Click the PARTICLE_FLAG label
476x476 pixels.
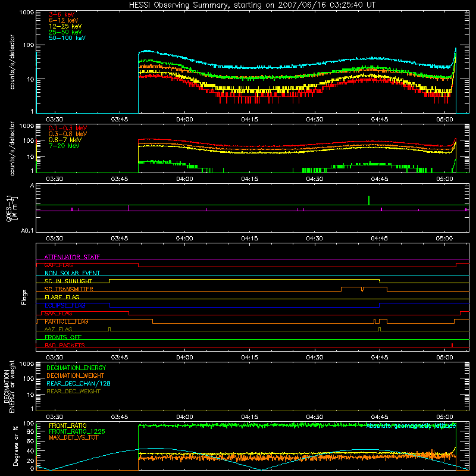point(67,321)
